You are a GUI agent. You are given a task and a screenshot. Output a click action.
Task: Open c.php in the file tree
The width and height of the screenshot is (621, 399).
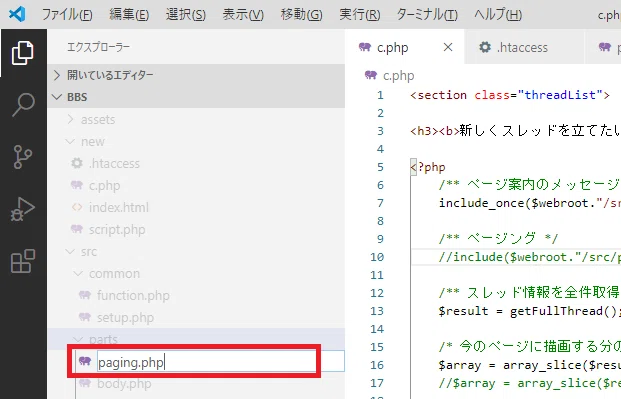[105, 185]
